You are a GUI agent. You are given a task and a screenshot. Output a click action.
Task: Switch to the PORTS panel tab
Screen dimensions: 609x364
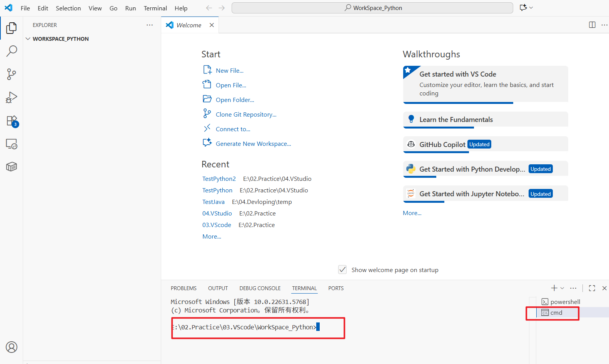(x=336, y=288)
